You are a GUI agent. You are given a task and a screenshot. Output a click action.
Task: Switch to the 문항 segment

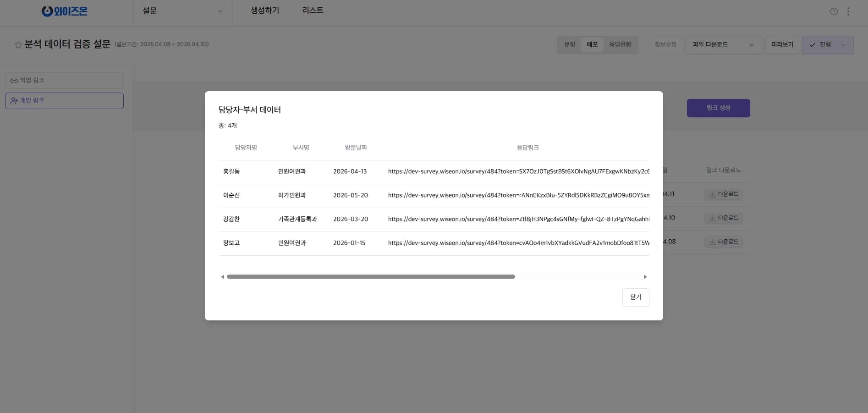[570, 44]
